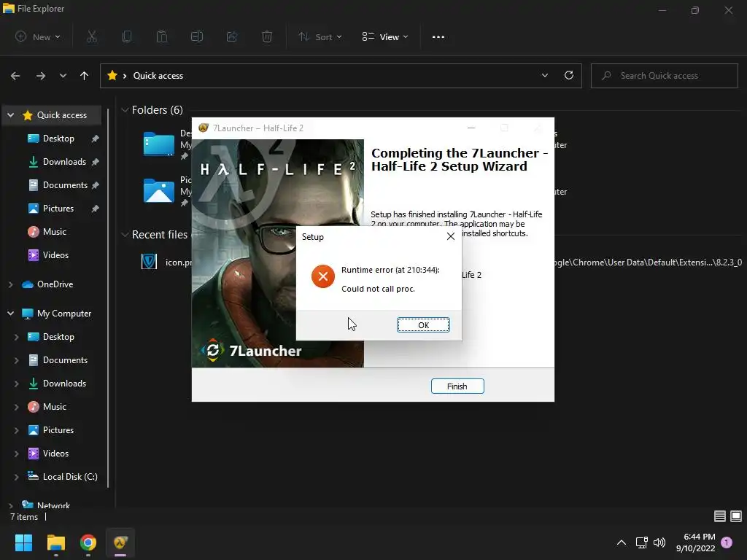Expand the address bar history dropdown

544,75
